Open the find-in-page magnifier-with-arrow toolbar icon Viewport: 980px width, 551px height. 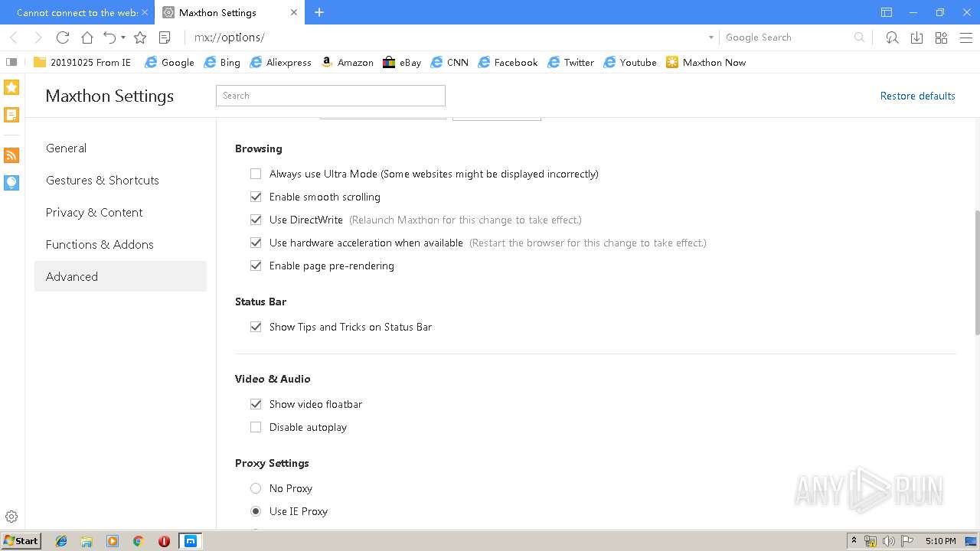pos(892,37)
